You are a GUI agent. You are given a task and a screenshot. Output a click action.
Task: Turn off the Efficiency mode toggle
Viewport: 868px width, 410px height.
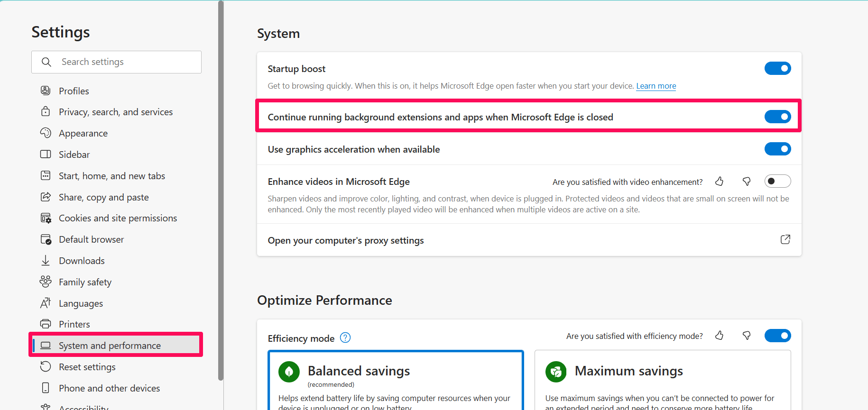(x=778, y=336)
